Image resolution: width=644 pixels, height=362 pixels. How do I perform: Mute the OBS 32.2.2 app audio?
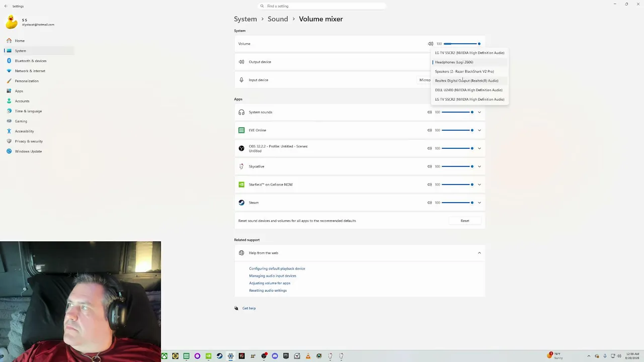[x=430, y=148]
